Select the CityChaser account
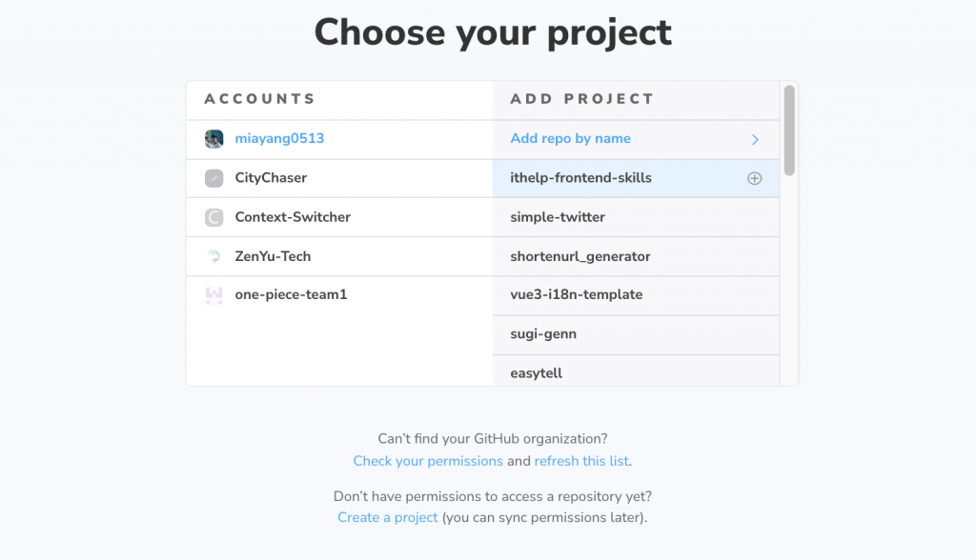Image resolution: width=976 pixels, height=560 pixels. (x=271, y=178)
